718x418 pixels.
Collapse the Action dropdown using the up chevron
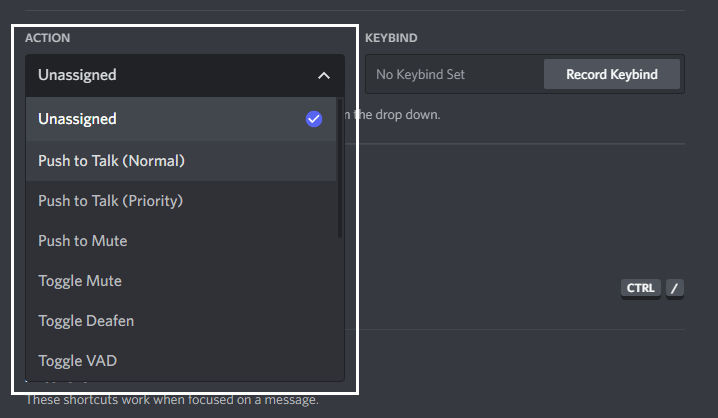point(324,76)
